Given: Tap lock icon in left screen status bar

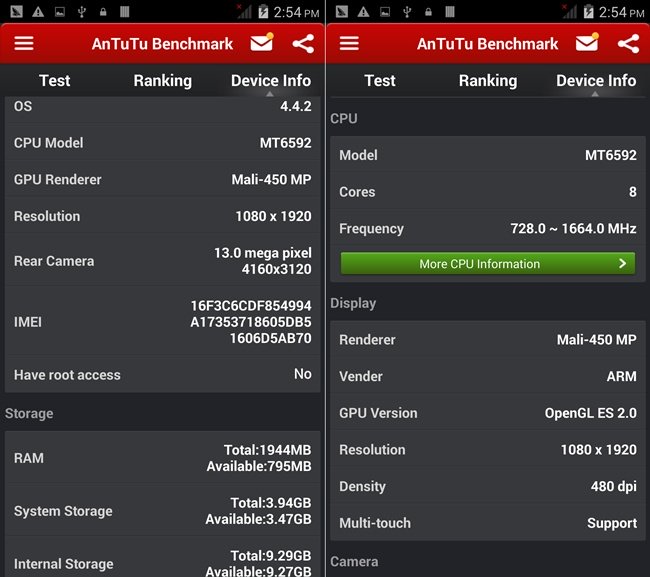Looking at the screenshot, I should [x=103, y=12].
